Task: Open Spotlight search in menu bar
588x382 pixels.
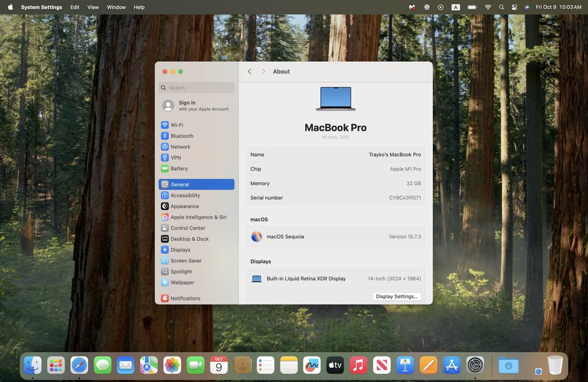Action: click(502, 7)
